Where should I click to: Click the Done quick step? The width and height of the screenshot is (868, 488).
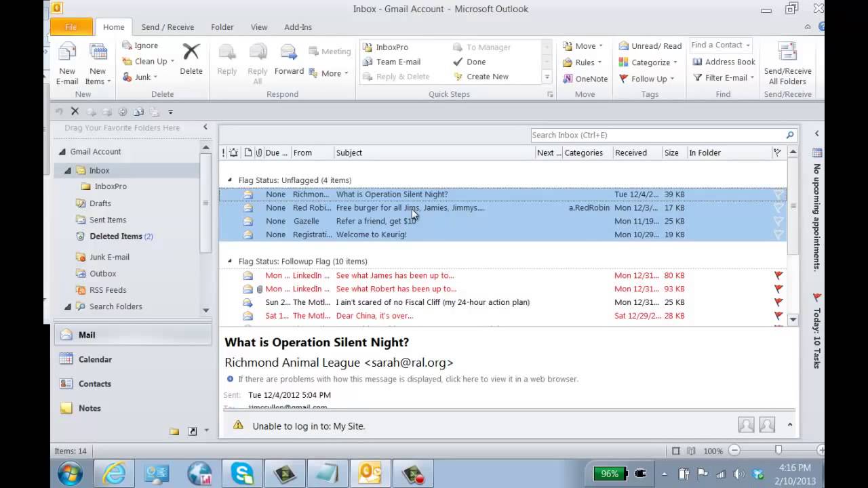click(469, 62)
